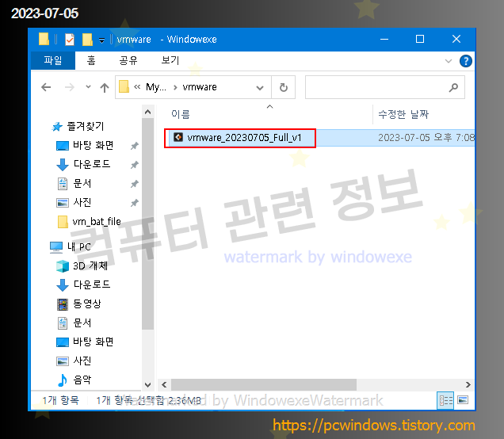Screen dimensions: 504x439
Task: Click the pin icon next to 다운로드
Action: pos(135,165)
